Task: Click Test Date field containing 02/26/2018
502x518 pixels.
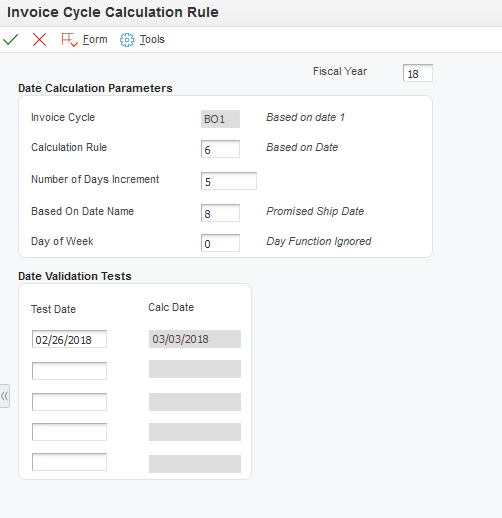Action: coord(69,339)
